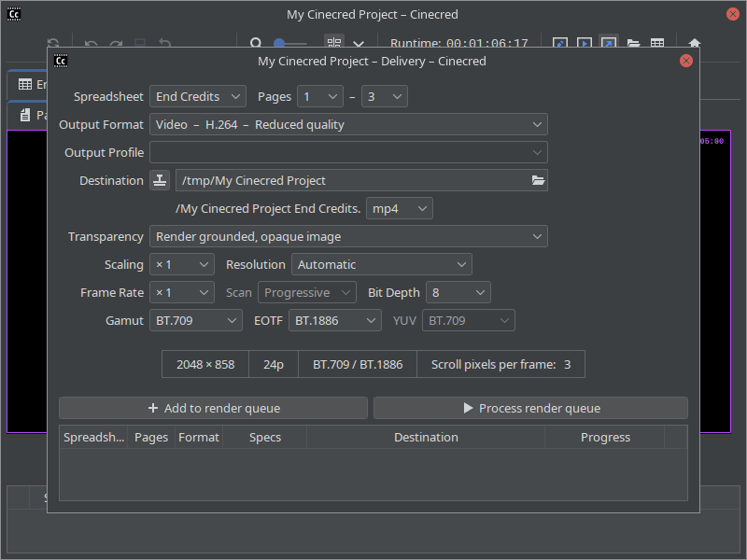
Task: Open the Bit Depth dropdown
Action: click(458, 292)
